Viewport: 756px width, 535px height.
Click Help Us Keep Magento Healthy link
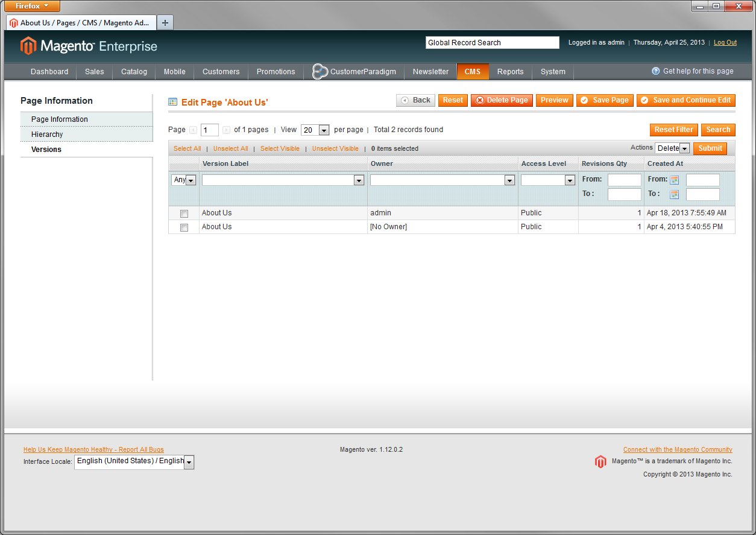pyautogui.click(x=93, y=449)
